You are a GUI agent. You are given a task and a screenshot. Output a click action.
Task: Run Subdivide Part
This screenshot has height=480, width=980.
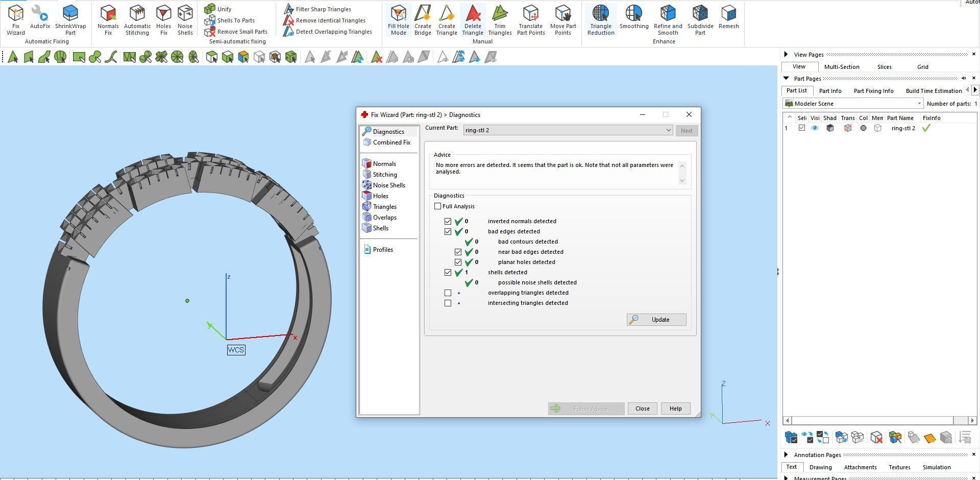click(x=700, y=20)
